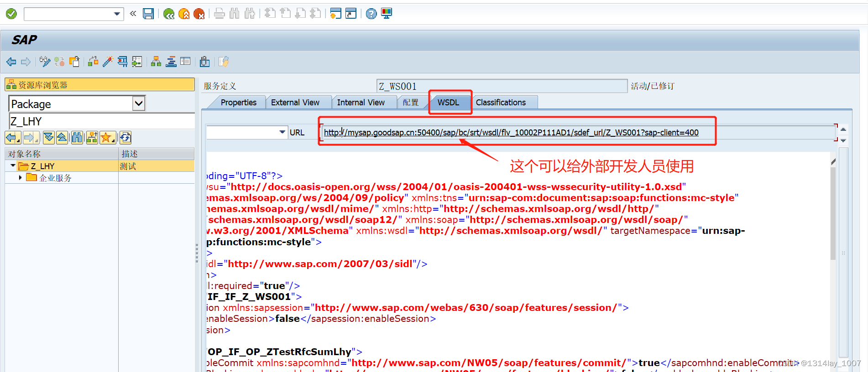Click the WSDL content vertical scrollbar

[833, 213]
